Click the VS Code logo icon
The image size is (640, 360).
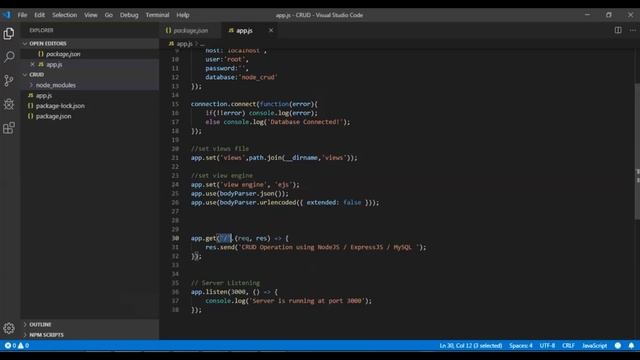[x=7, y=15]
